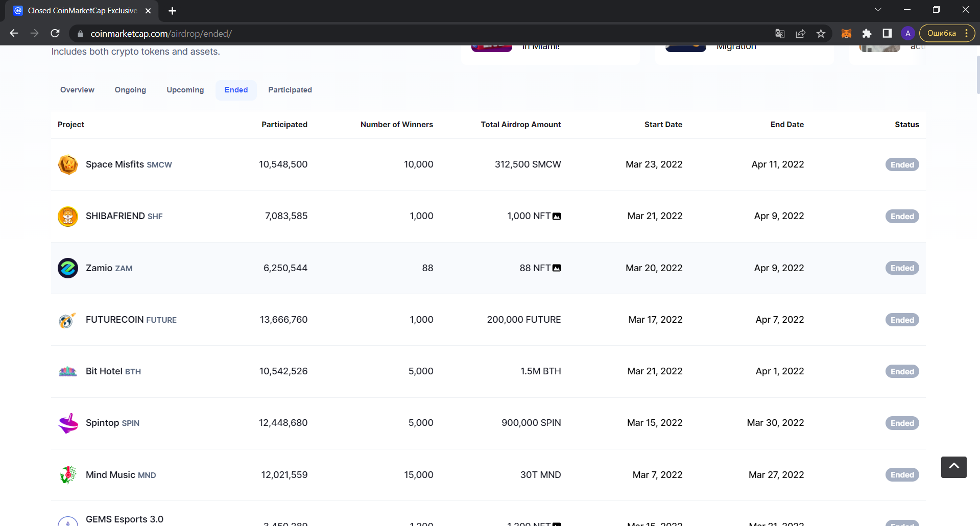Click the address bar URL field
Screen dimensions: 980x526
point(409,34)
